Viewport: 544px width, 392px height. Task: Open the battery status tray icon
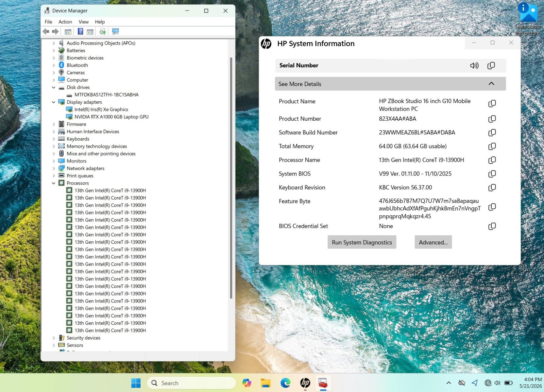click(x=509, y=383)
